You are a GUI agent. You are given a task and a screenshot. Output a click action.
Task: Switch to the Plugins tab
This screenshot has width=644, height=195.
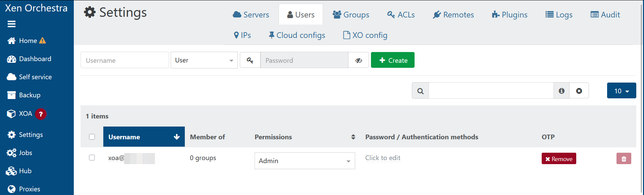pyautogui.click(x=509, y=14)
